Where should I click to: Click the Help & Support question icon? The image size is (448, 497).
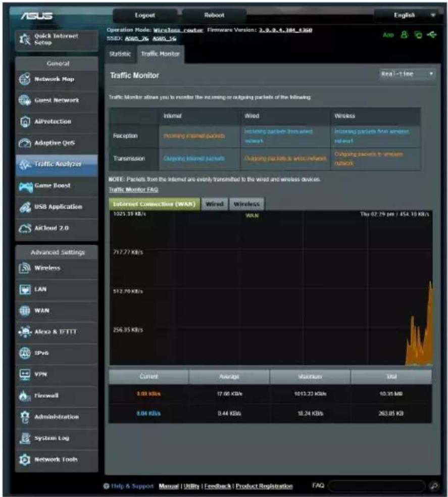(106, 486)
